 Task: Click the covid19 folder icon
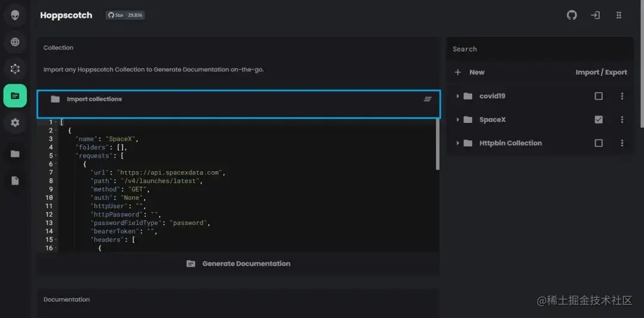(x=468, y=96)
